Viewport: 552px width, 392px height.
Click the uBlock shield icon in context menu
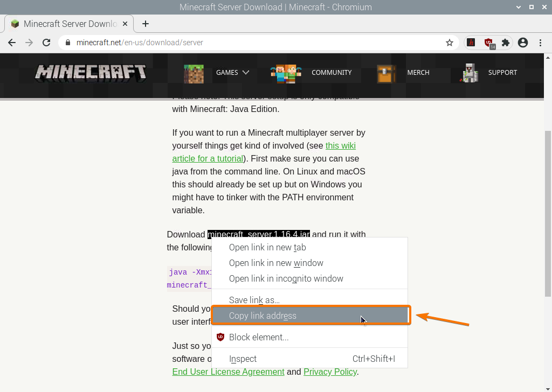point(220,337)
